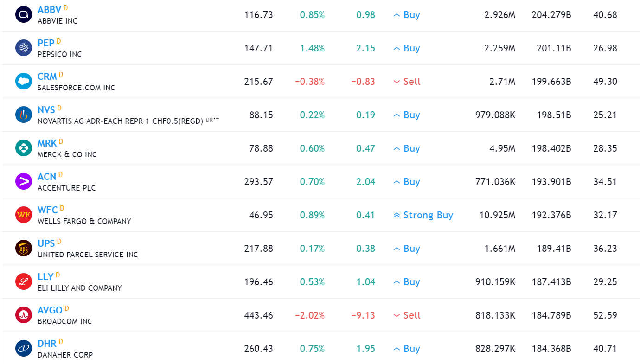Screen dimensions: 640x364
Task: Open the LLY ticker link
Action: coord(45,277)
